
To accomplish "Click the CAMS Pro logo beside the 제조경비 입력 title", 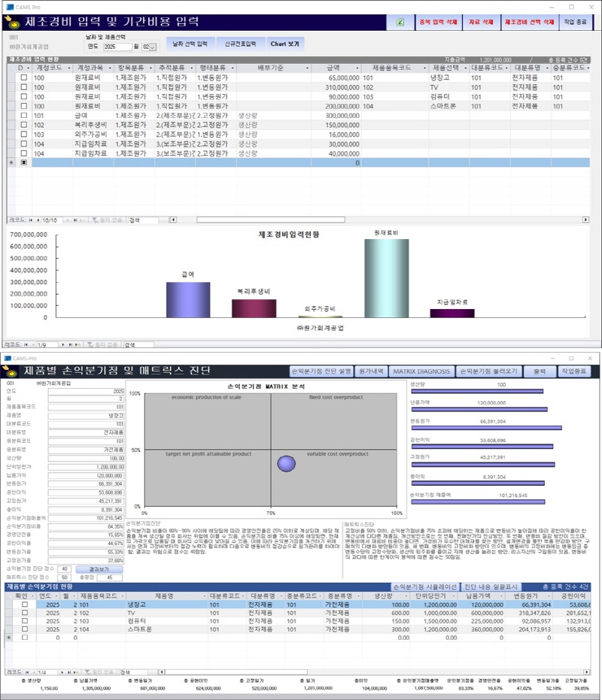I will click(11, 22).
